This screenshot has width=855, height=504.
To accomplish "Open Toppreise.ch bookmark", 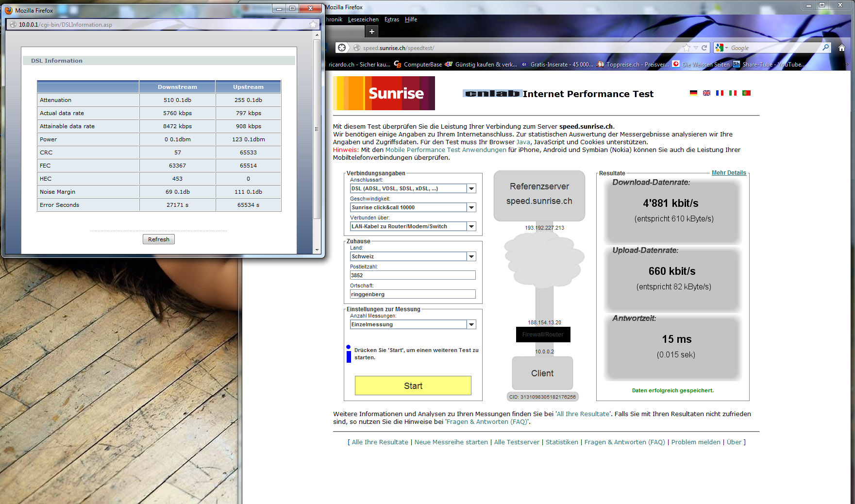I will [633, 64].
